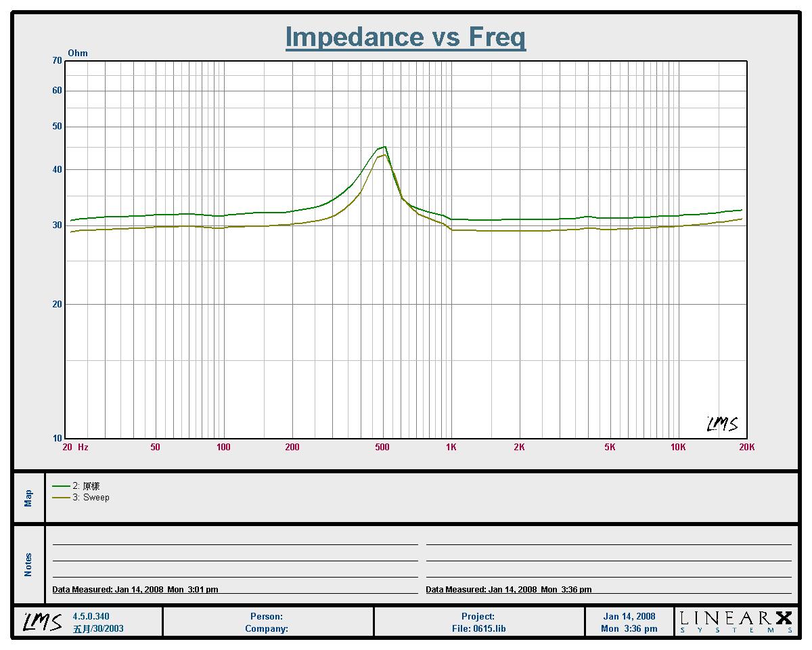
Task: Click the 'Ohm' axis unit label
Action: tap(78, 53)
